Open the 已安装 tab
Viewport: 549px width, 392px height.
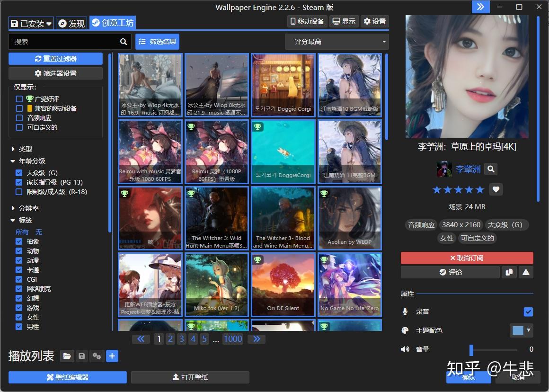point(31,24)
